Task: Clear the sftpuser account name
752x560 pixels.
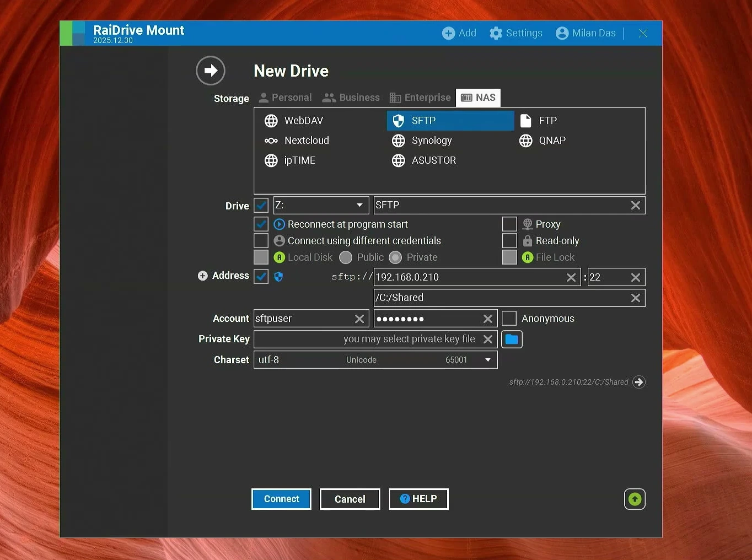Action: [359, 319]
